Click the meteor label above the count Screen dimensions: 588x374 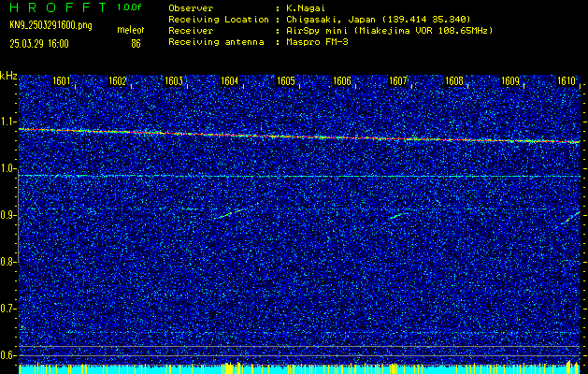(131, 30)
